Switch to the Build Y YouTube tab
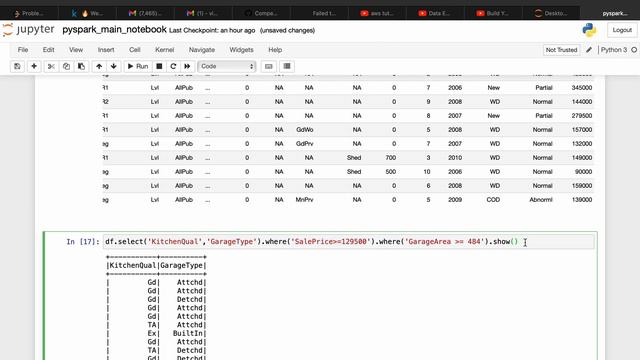The width and height of the screenshot is (640, 360). (493, 13)
